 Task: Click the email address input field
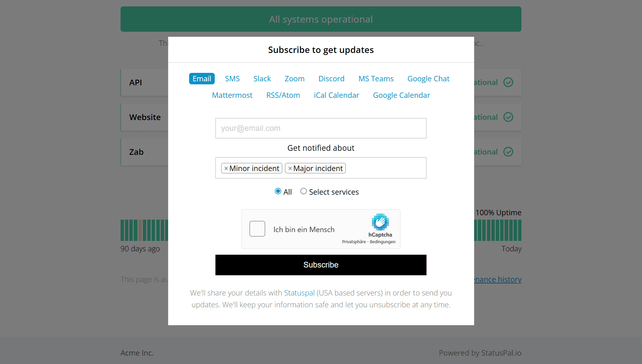click(320, 128)
